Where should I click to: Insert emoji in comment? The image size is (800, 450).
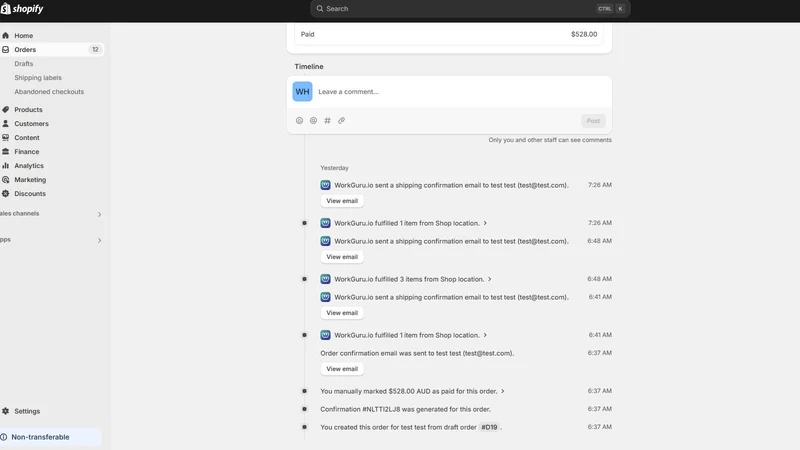tap(299, 121)
